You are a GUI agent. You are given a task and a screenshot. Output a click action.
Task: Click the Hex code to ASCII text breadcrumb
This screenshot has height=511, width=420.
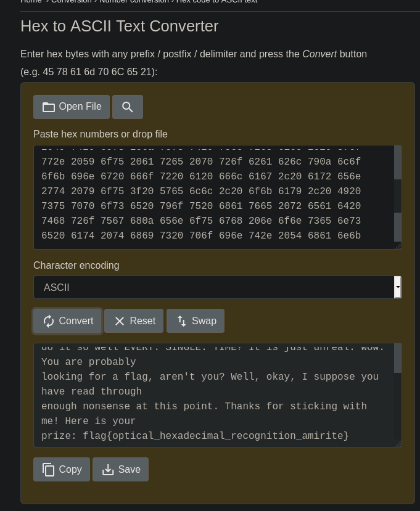point(216,2)
